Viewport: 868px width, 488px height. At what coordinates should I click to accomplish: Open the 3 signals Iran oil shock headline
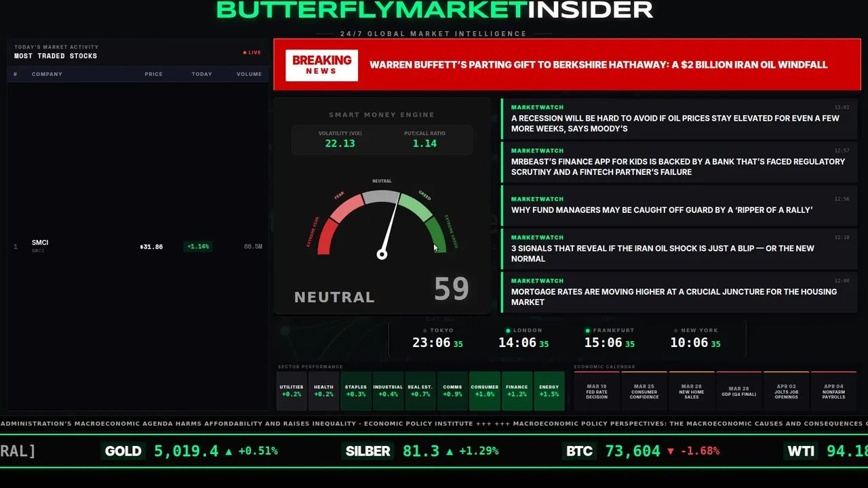[x=679, y=249]
